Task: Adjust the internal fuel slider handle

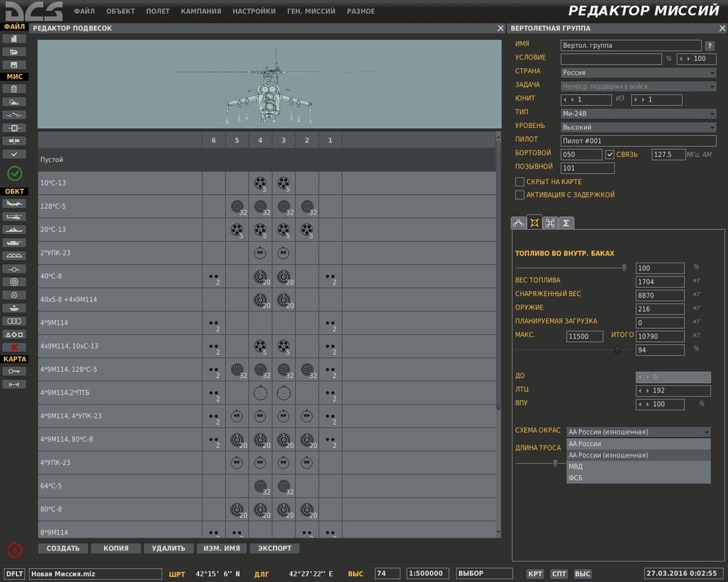Action: pyautogui.click(x=624, y=268)
